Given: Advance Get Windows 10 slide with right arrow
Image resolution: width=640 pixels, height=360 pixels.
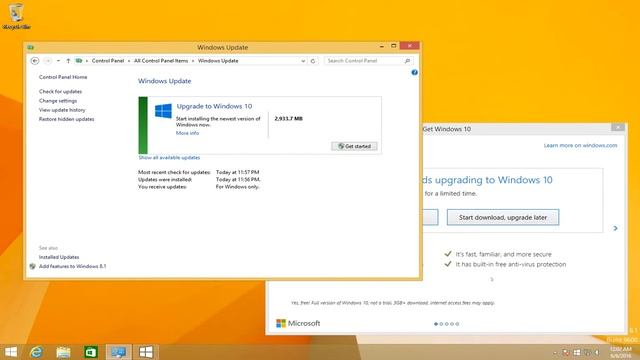Looking at the screenshot, I should [616, 228].
